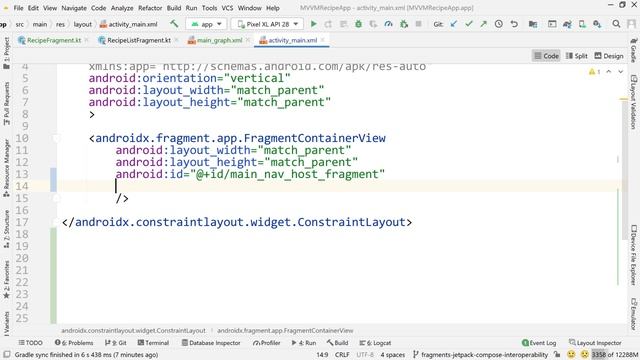640x360 pixels.
Task: Open the UTF-8 encoding selector
Action: coord(365,354)
